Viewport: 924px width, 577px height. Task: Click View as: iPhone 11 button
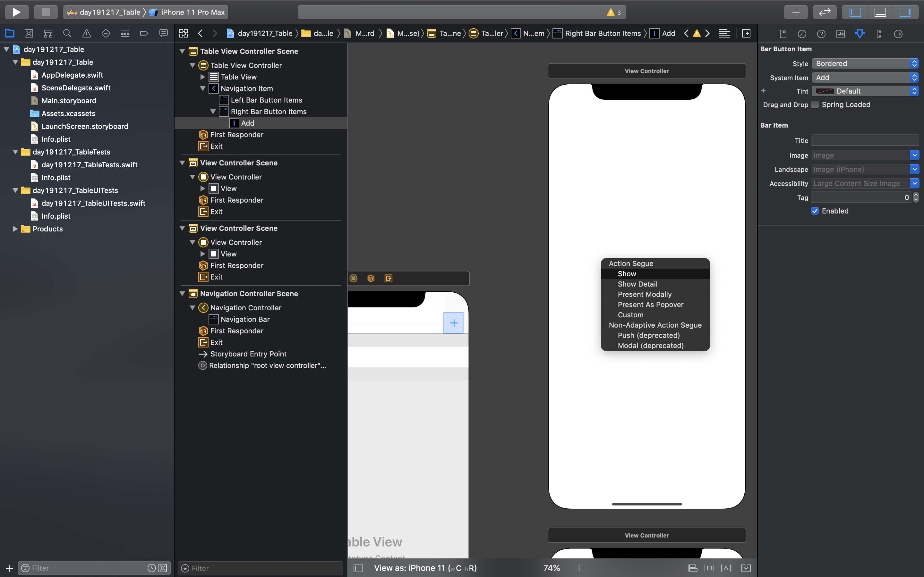click(x=425, y=568)
